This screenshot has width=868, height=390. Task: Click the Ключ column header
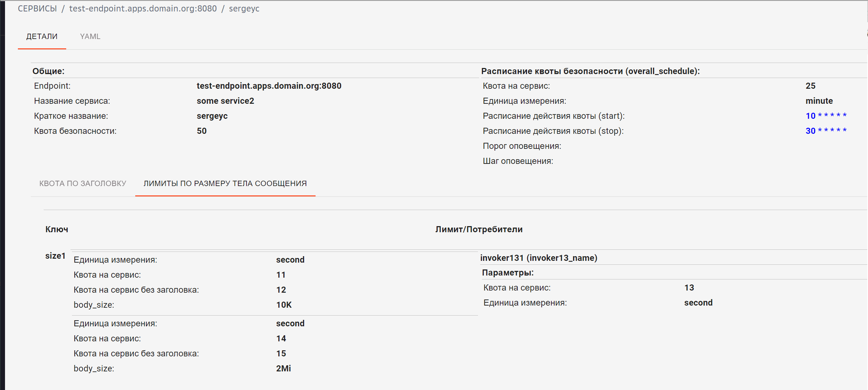(x=57, y=229)
